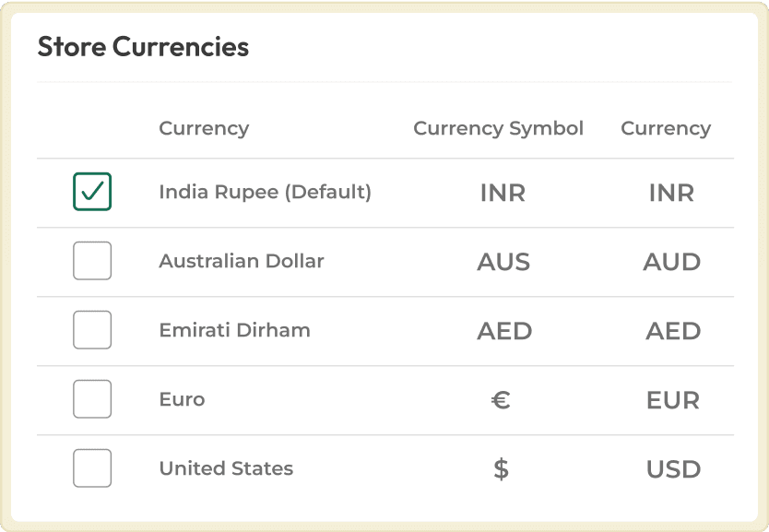The height and width of the screenshot is (532, 769).
Task: Select the $ symbol for United States
Action: click(x=501, y=468)
